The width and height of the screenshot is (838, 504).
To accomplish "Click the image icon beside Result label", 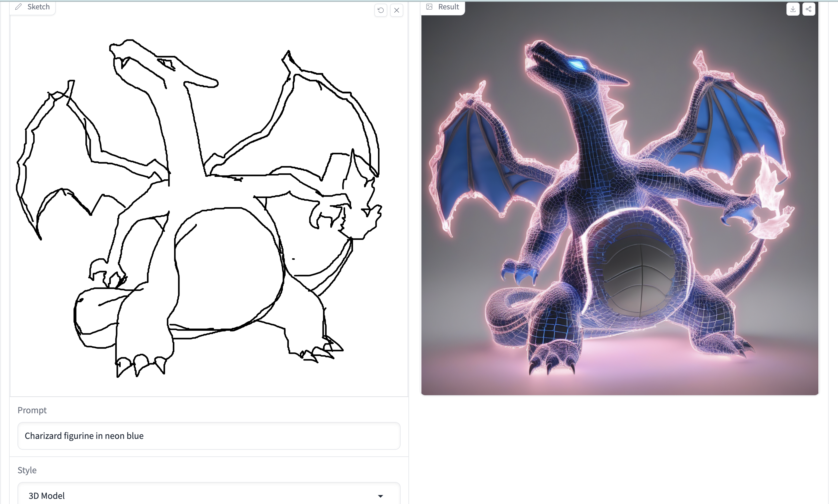I will tap(429, 7).
